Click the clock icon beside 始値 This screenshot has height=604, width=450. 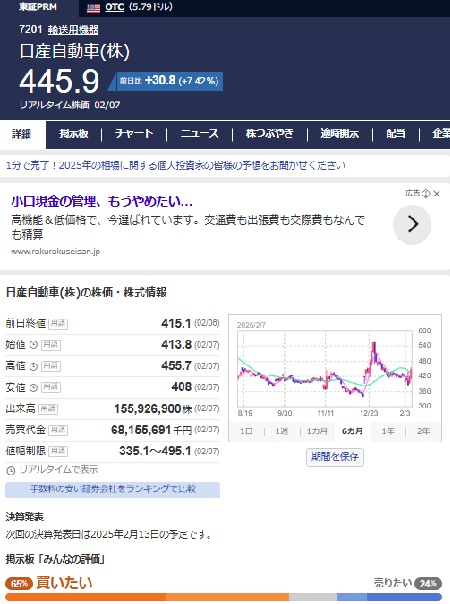(x=34, y=345)
